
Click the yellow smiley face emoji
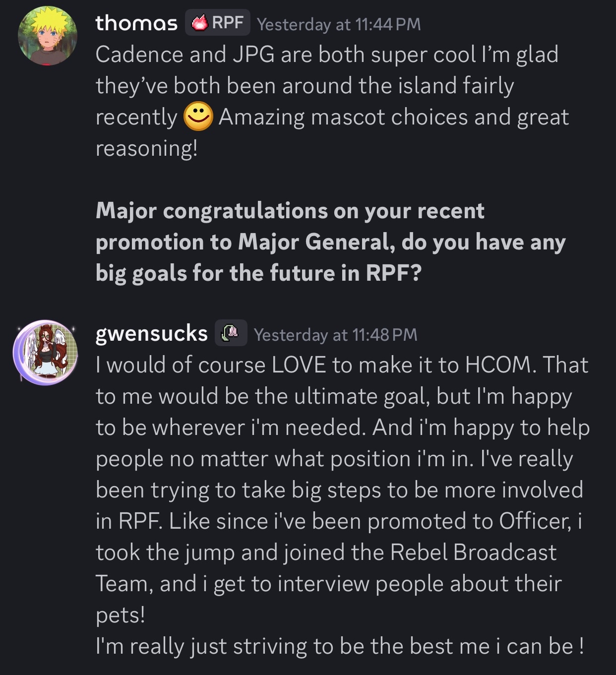tap(198, 117)
